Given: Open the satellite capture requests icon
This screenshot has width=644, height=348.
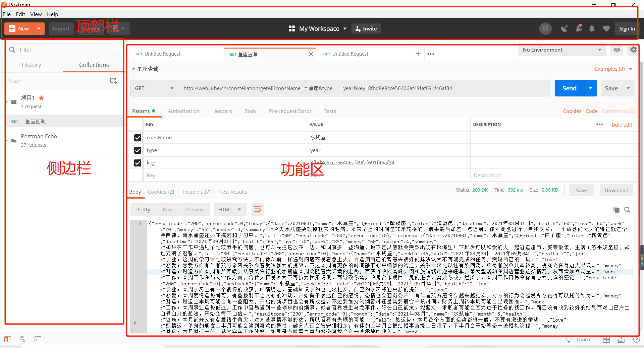Looking at the screenshot, I should (x=565, y=29).
